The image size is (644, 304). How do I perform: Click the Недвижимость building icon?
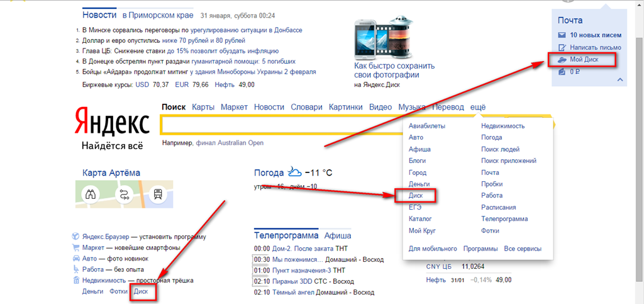tap(75, 281)
